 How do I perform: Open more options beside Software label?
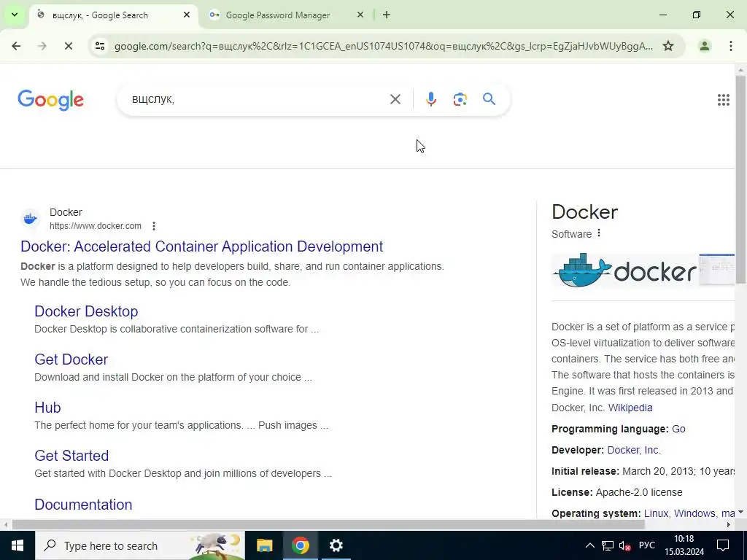click(x=599, y=233)
